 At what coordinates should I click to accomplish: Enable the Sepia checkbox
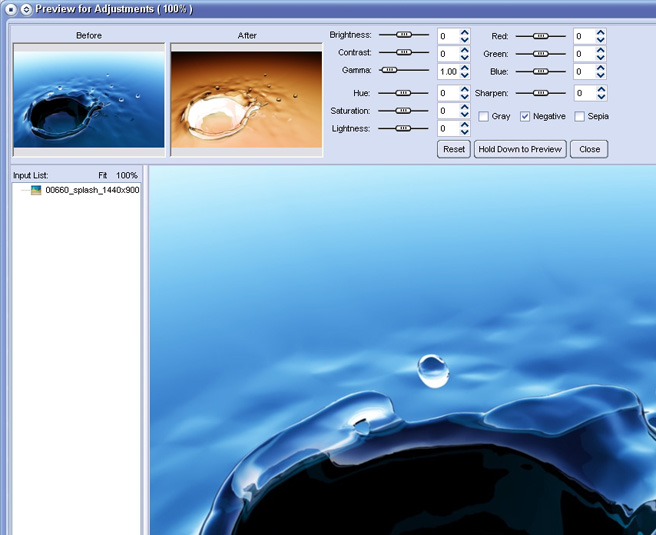(x=579, y=116)
